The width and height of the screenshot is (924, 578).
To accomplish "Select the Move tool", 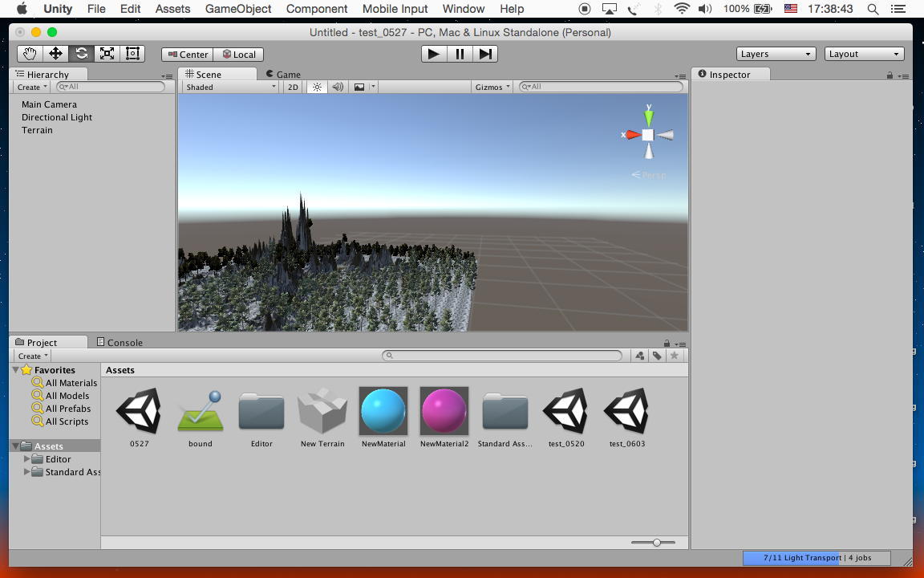I will 55,54.
